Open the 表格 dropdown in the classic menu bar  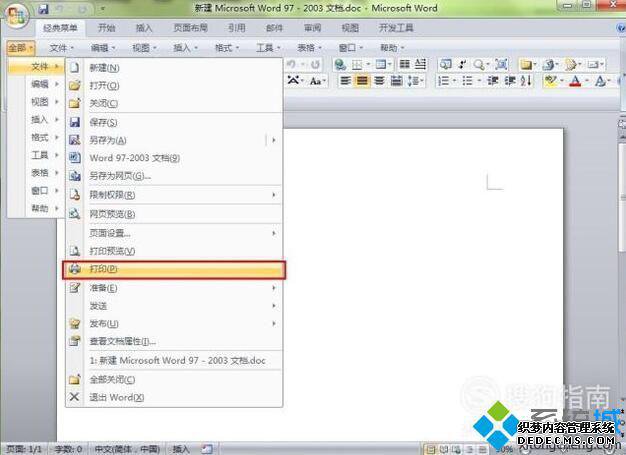309,48
